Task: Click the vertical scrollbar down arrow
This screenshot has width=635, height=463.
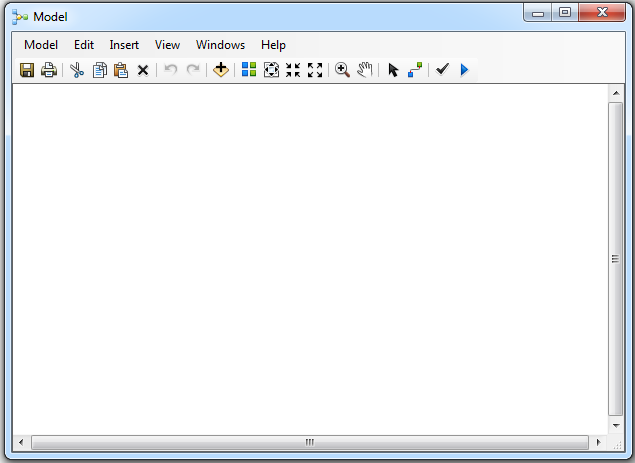Action: pos(616,426)
